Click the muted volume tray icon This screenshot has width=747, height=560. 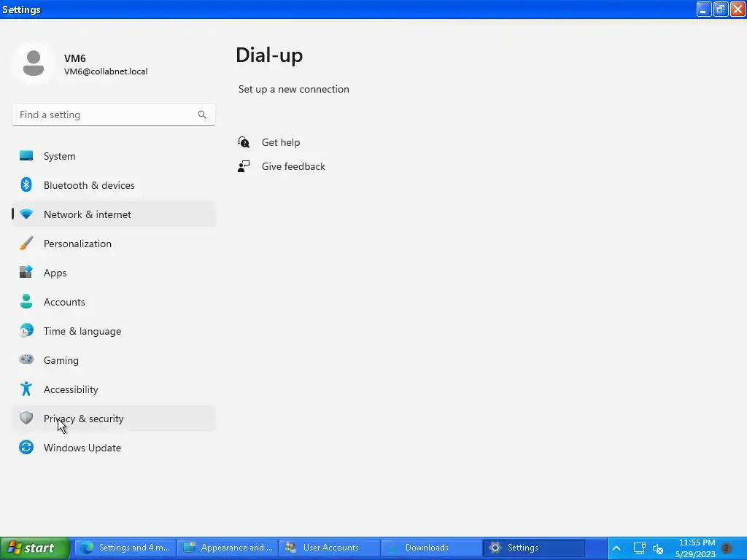pyautogui.click(x=658, y=548)
